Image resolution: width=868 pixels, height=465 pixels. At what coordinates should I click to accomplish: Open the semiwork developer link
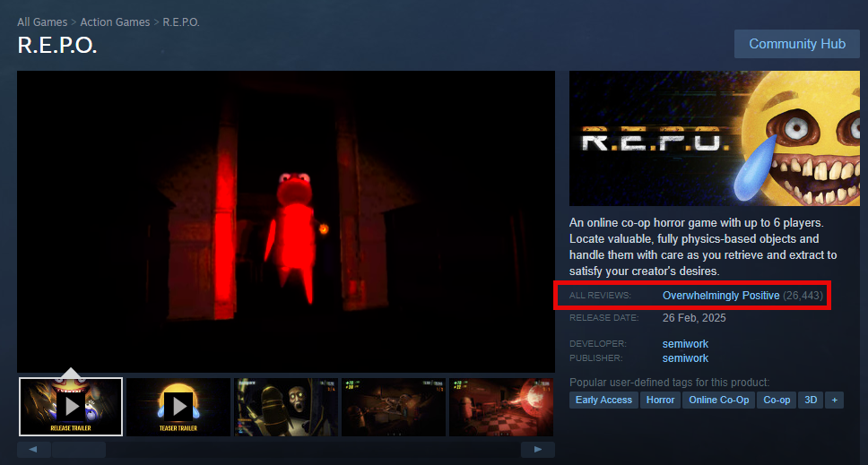[685, 344]
